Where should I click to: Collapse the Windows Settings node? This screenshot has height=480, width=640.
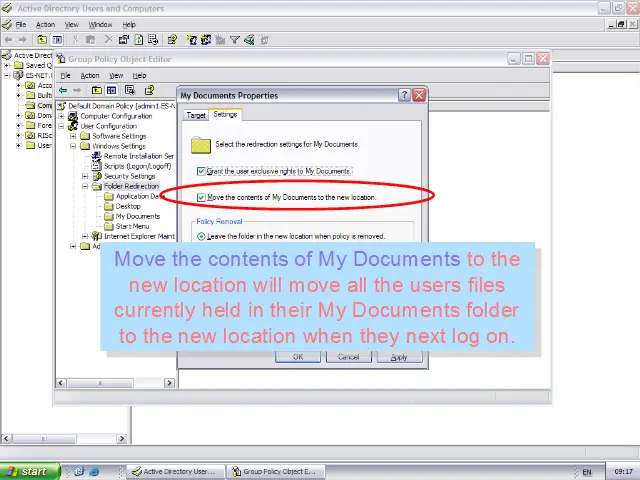[73, 146]
